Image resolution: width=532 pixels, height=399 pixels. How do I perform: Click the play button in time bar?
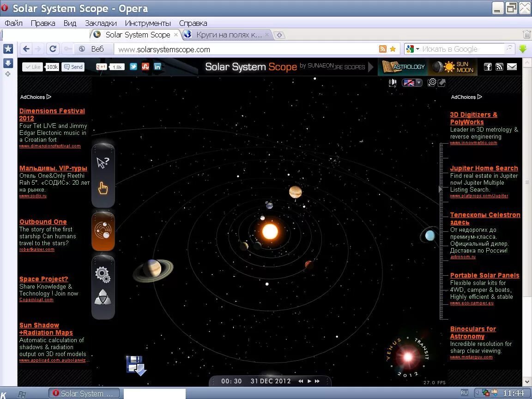click(309, 381)
